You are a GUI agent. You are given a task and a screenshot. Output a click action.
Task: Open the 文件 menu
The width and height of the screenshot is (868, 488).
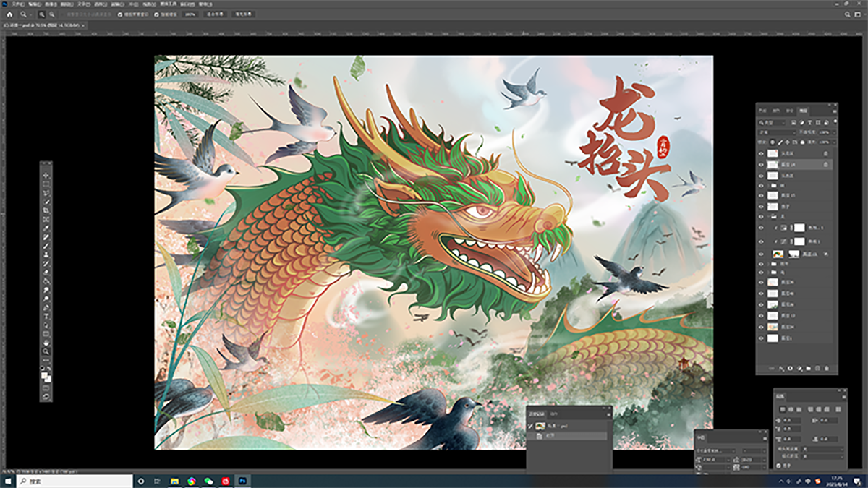(19, 4)
